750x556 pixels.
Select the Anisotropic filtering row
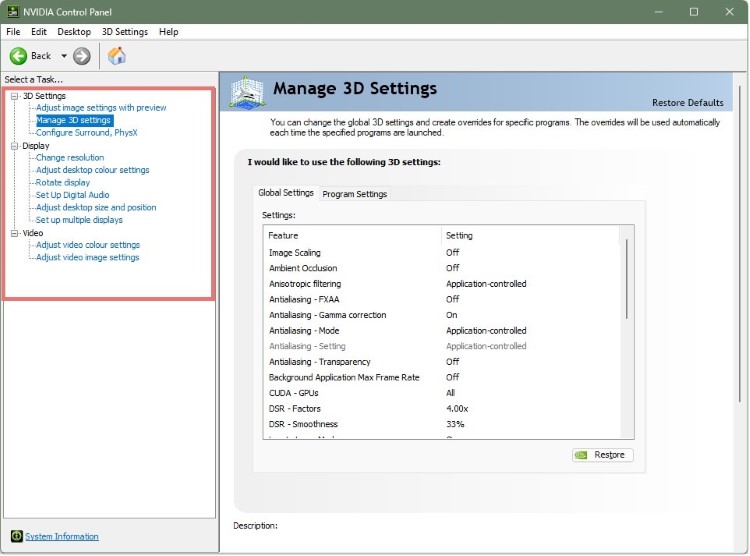pos(442,284)
